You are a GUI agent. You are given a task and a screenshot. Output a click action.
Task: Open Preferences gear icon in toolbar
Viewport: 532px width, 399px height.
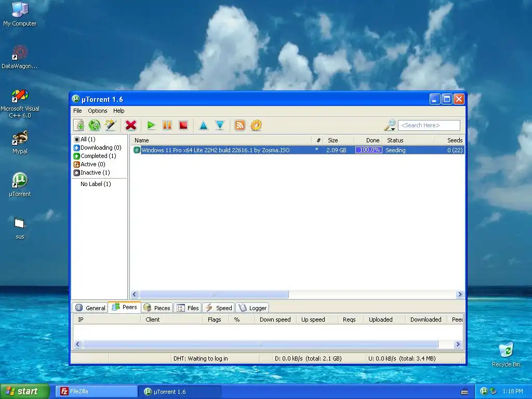pos(256,125)
